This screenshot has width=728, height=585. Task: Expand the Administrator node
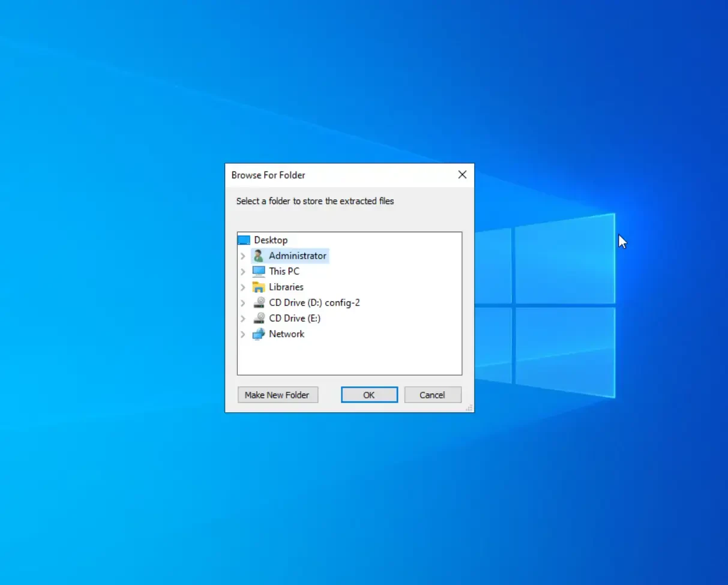click(243, 256)
